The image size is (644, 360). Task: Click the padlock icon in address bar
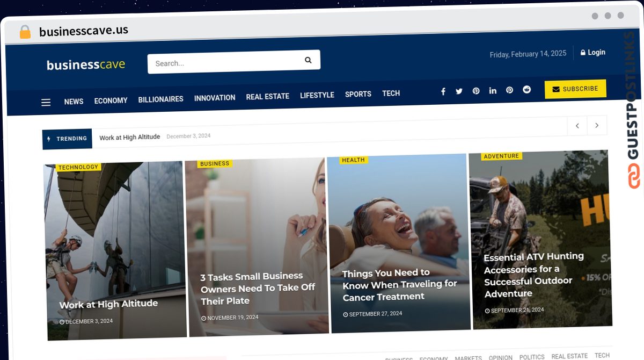coord(25,32)
